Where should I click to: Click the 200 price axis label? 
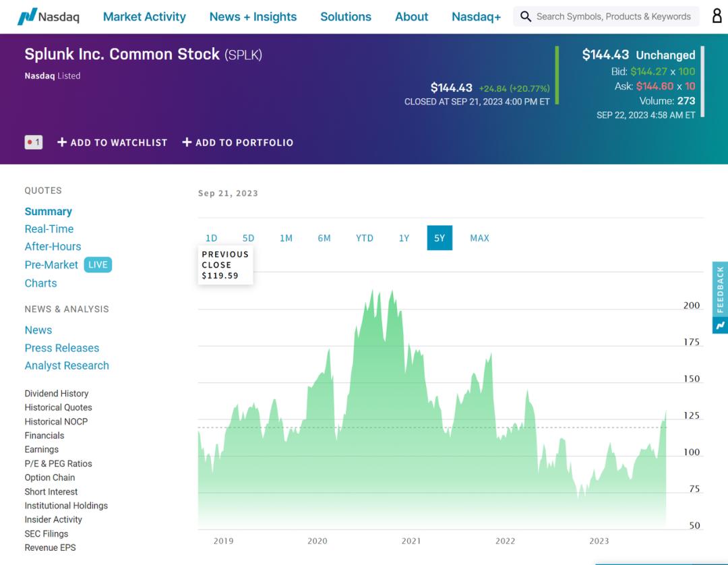click(692, 305)
